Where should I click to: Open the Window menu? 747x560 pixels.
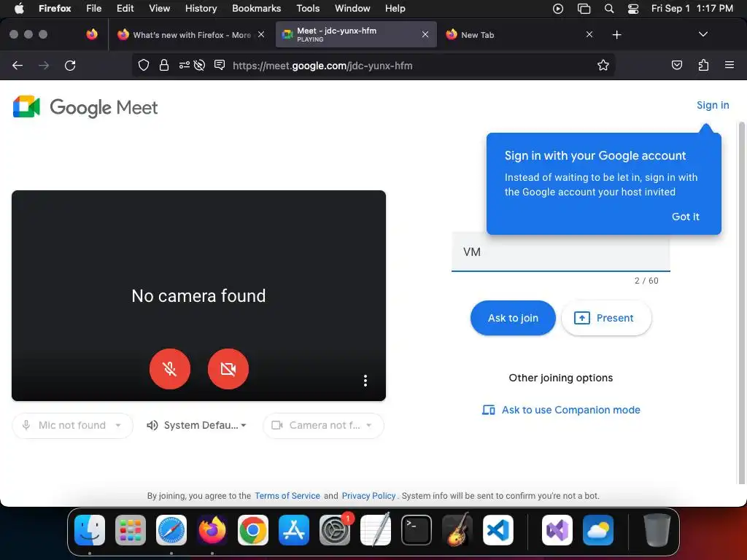click(352, 8)
